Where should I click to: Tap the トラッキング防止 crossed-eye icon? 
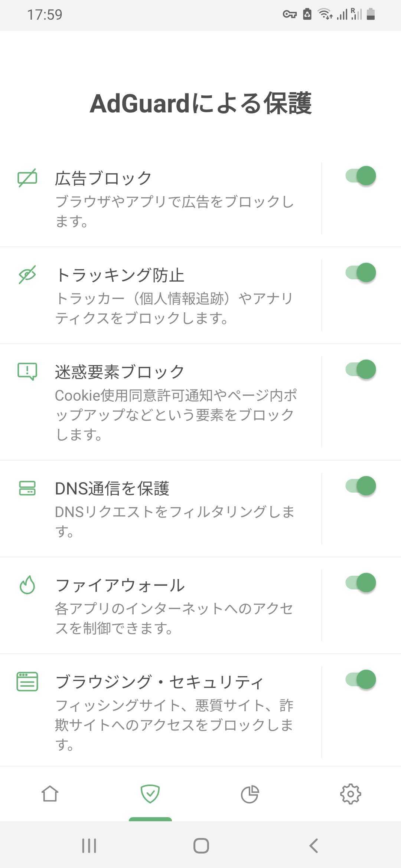(27, 275)
